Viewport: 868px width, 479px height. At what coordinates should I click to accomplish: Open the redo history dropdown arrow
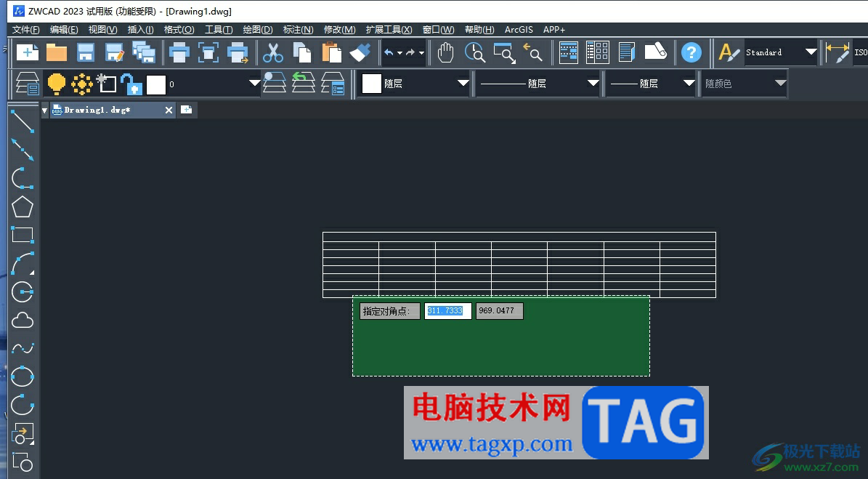[421, 53]
